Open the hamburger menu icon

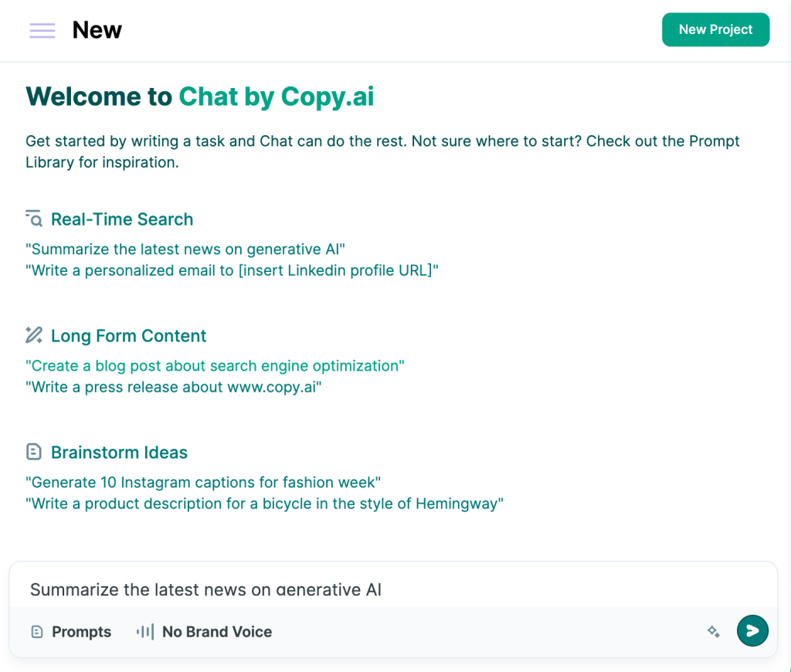tap(42, 30)
